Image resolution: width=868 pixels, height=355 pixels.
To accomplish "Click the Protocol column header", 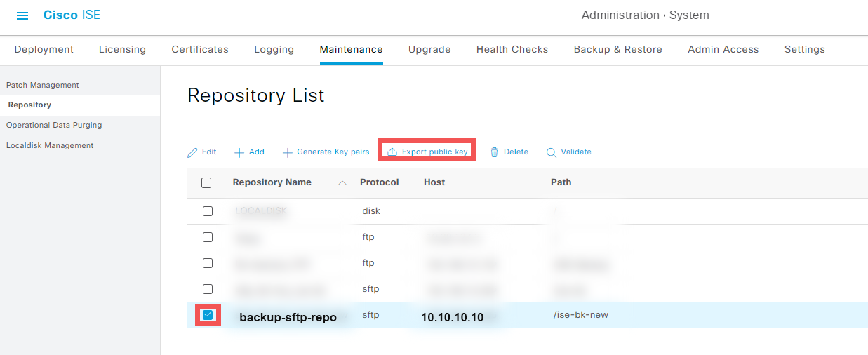I will click(x=379, y=182).
